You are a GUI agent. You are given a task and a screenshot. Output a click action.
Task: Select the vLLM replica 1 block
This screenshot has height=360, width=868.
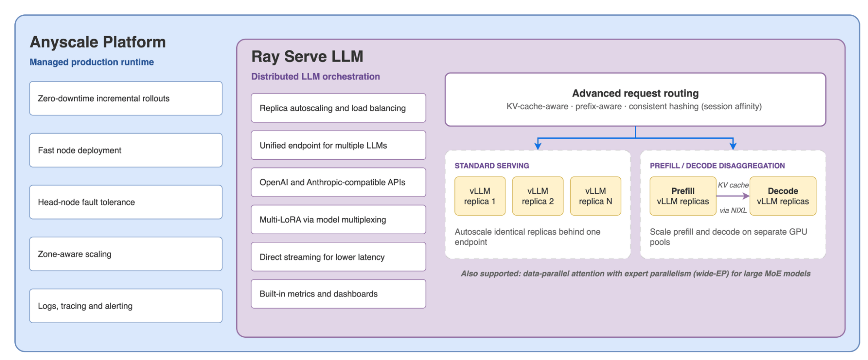pos(480,196)
